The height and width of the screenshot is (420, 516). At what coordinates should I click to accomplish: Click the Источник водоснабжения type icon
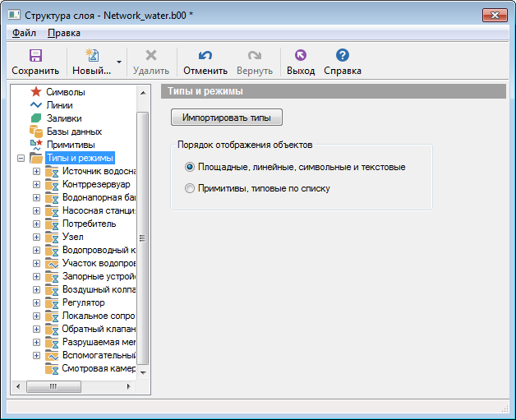pyautogui.click(x=52, y=172)
